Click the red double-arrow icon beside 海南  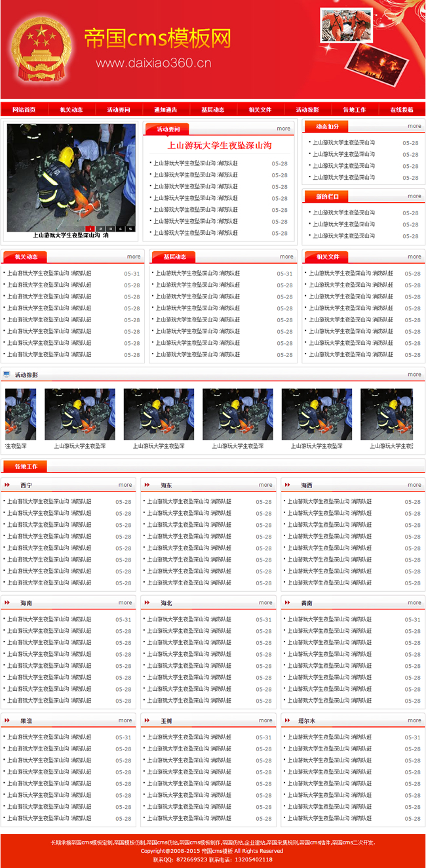point(7,603)
